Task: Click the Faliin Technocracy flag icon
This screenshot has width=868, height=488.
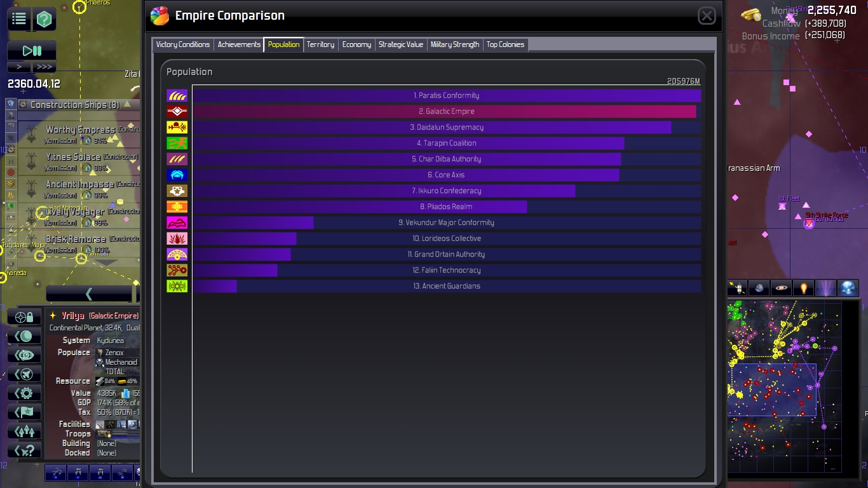Action: coord(177,270)
